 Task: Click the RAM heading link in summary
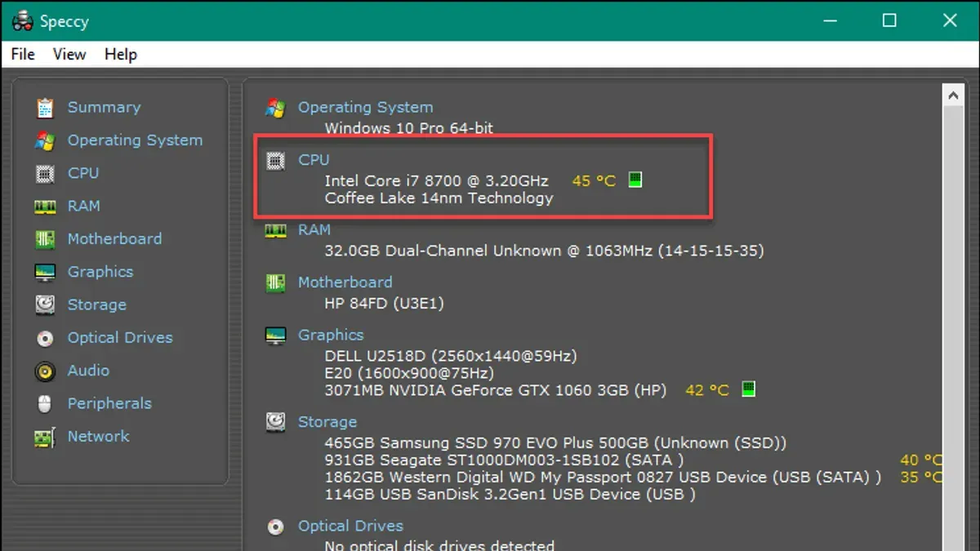[314, 230]
